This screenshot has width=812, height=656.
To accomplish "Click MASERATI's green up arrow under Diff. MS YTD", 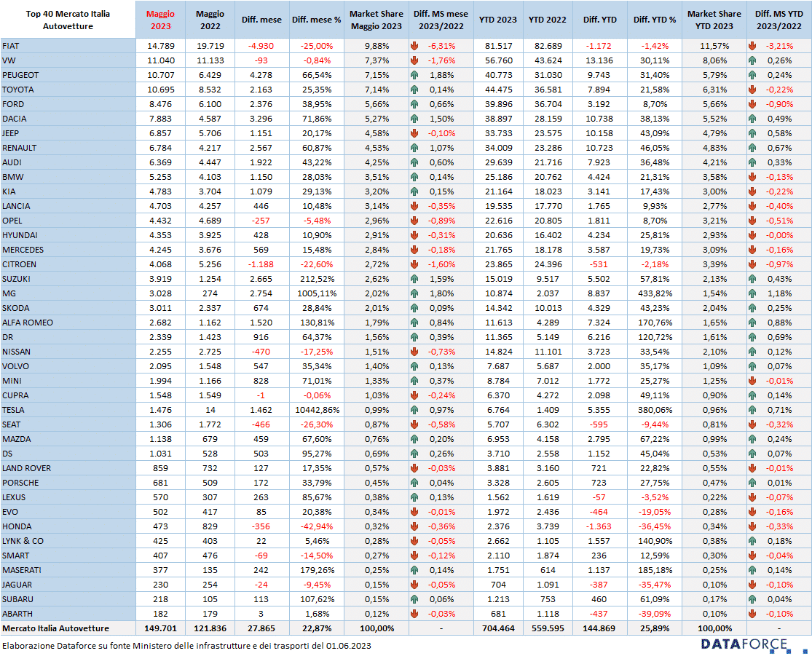I will click(752, 570).
